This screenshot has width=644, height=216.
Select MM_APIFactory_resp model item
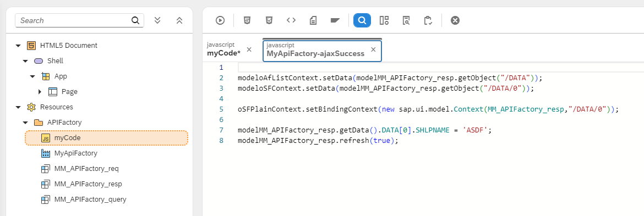coord(88,184)
